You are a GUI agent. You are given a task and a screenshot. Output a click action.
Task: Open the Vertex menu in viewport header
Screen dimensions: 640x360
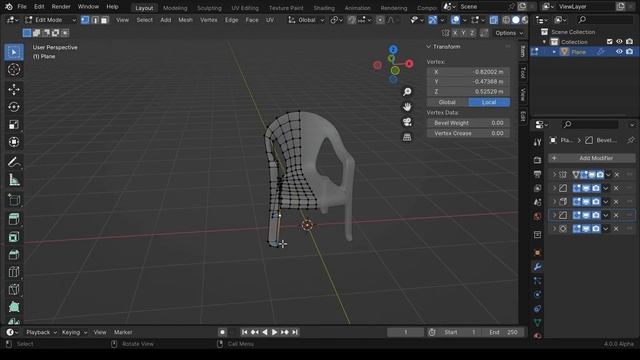209,20
